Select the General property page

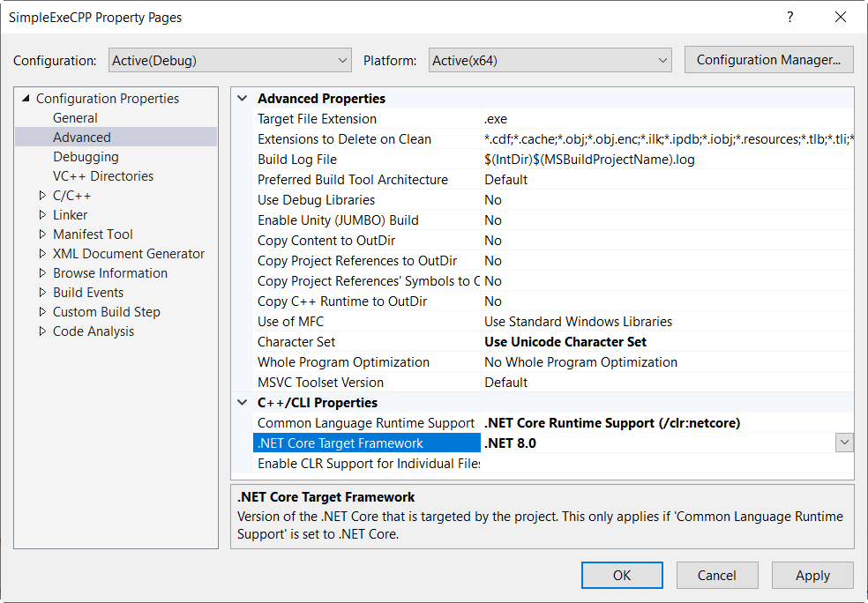(75, 118)
